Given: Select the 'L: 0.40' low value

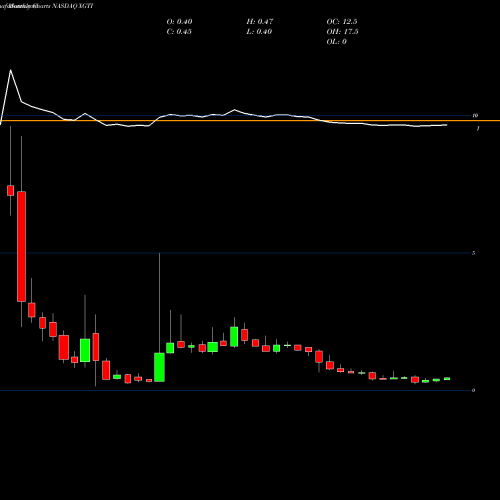Looking at the screenshot, I should [x=259, y=32].
